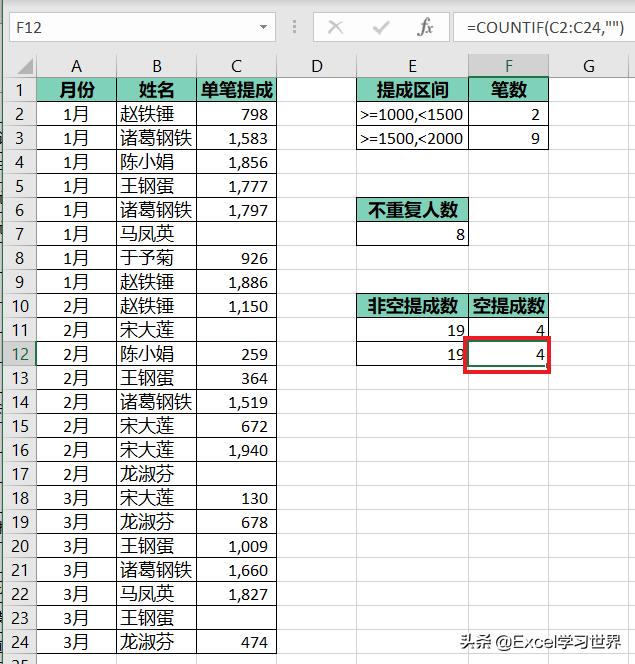Select cell with value 1,777
635x664 pixels.
[x=236, y=186]
